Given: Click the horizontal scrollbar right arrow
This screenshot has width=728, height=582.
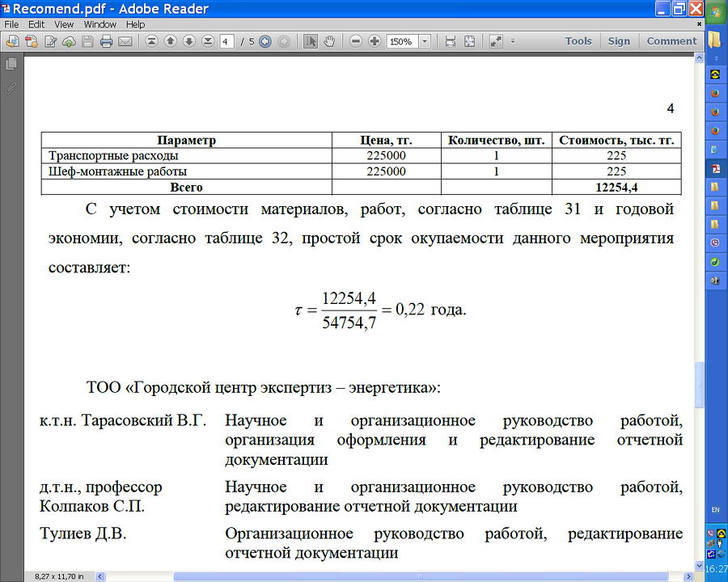Looking at the screenshot, I should point(689,576).
